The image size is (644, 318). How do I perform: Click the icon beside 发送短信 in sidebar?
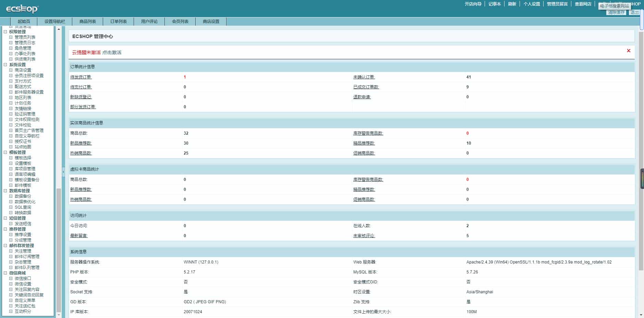click(x=11, y=224)
